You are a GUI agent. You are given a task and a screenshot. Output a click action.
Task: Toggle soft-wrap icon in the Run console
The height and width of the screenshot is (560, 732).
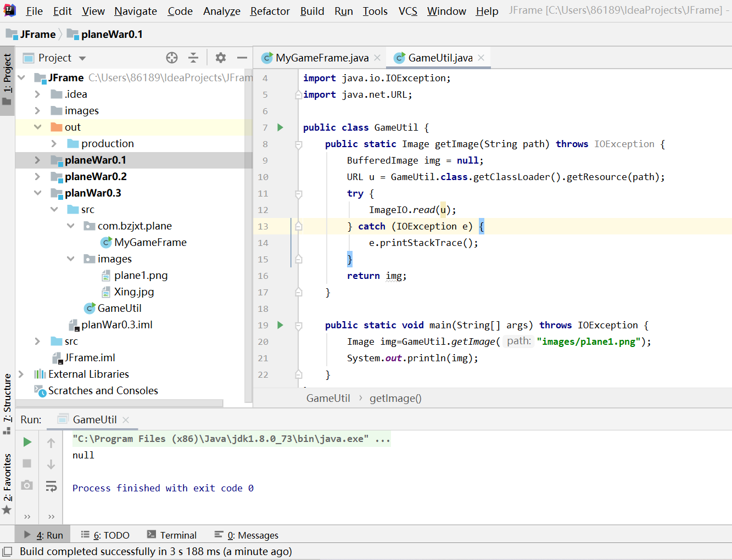click(51, 486)
